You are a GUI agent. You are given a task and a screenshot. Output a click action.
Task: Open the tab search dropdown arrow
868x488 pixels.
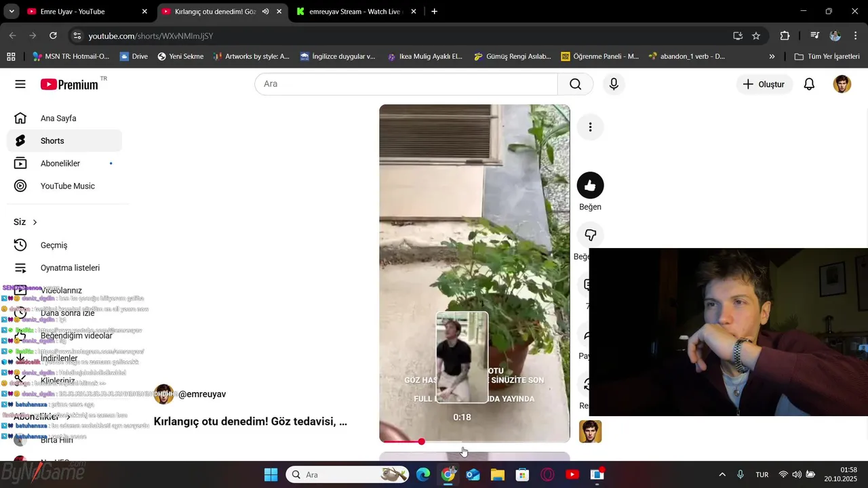click(12, 12)
